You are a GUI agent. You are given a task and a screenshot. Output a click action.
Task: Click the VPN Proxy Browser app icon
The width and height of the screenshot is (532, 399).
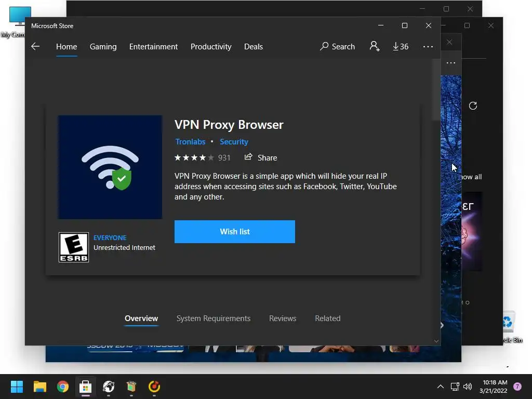coord(110,167)
